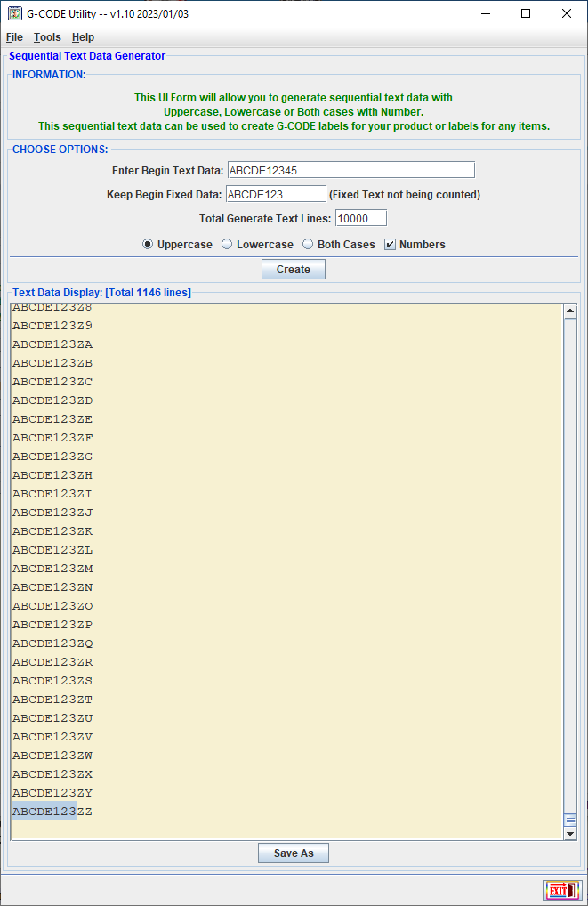Click the G-CODE Utility title bar app icon
The height and width of the screenshot is (906, 588).
[14, 13]
